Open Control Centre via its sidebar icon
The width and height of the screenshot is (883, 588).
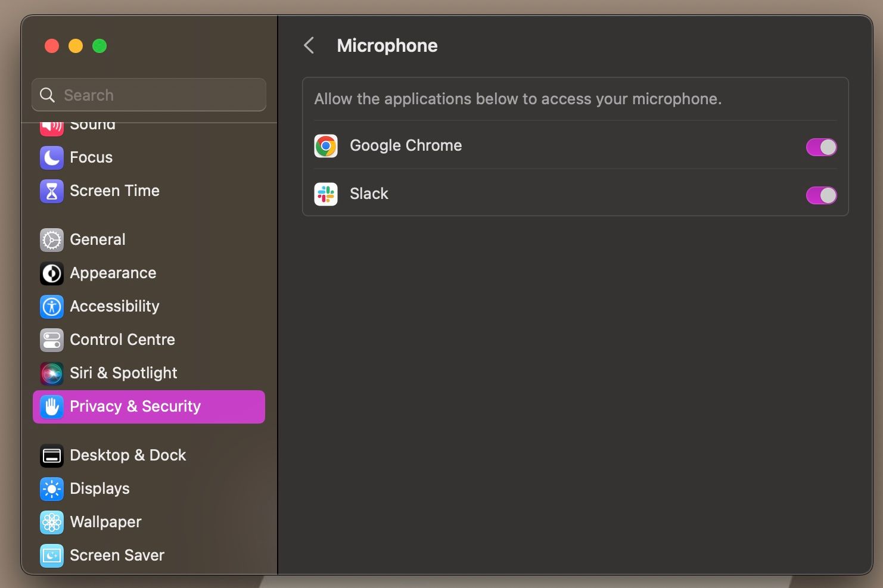(x=51, y=340)
